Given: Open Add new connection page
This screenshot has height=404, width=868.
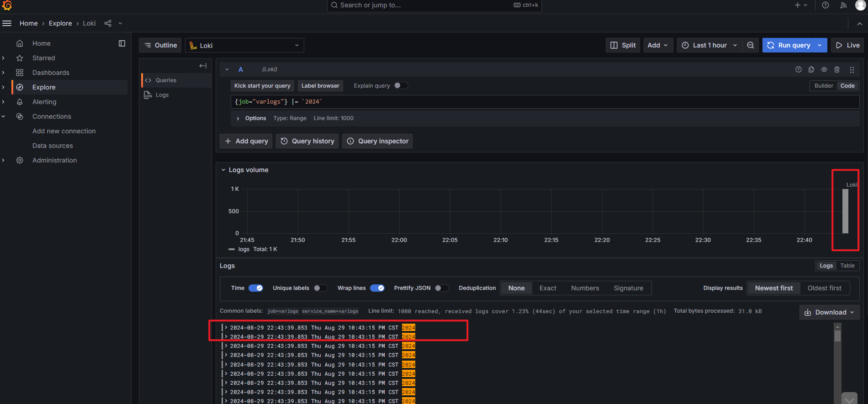Looking at the screenshot, I should point(64,131).
